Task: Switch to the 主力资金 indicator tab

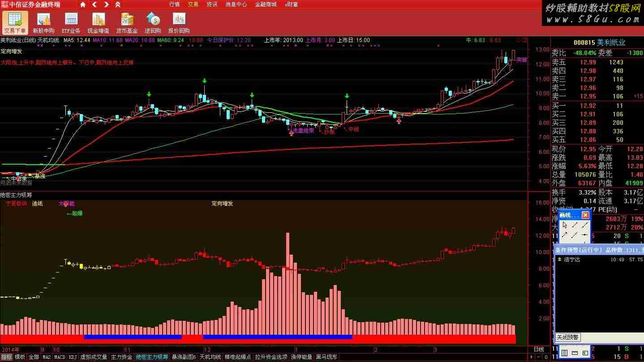Action: pyautogui.click(x=121, y=357)
